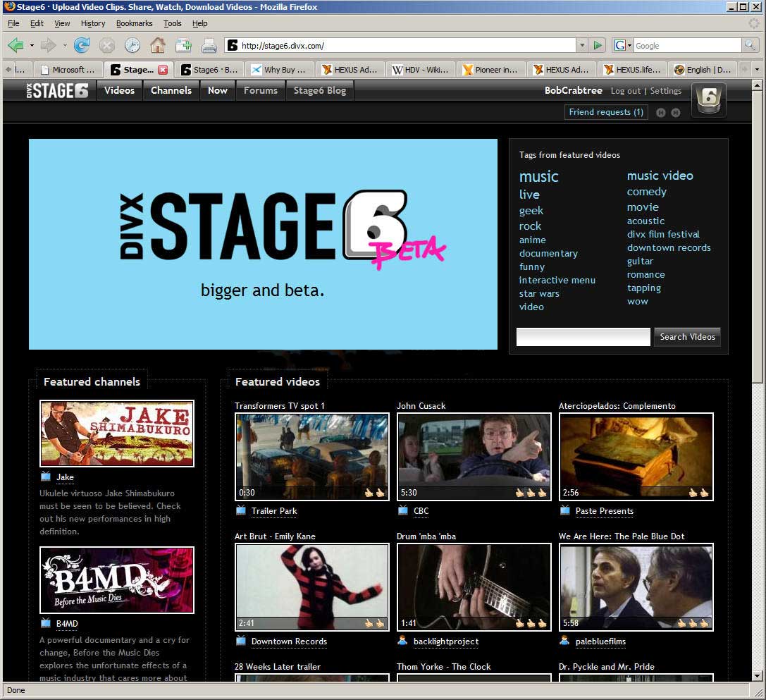Click the first round icon after Friend requests
Viewport: 766px width, 700px height.
click(661, 112)
